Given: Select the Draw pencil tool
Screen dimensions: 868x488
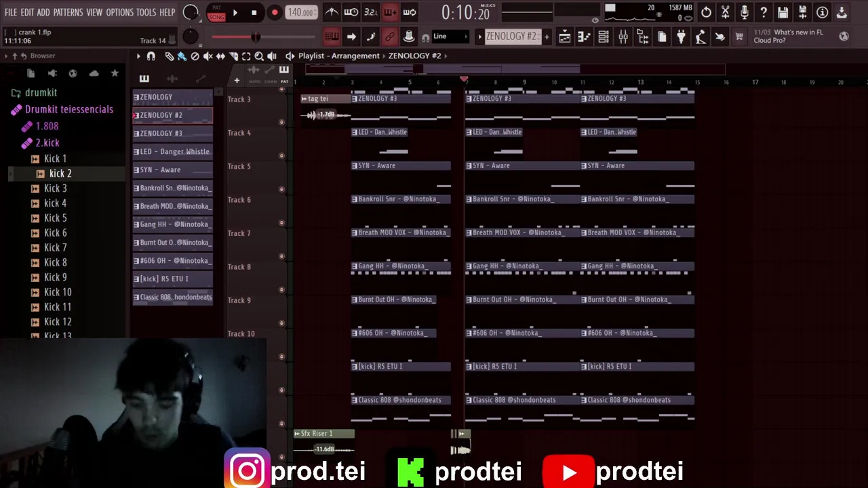Looking at the screenshot, I should point(170,56).
